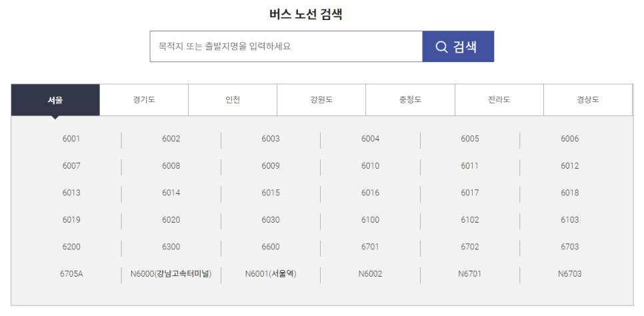Select the 서울 region tab
Viewport: 644px width, 316px height.
coord(55,100)
